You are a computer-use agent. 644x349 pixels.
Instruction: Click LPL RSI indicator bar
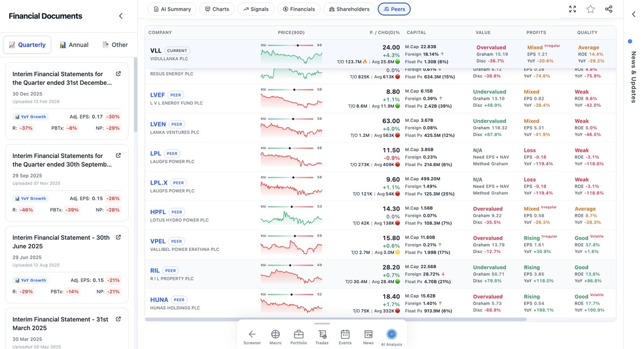pos(291,148)
